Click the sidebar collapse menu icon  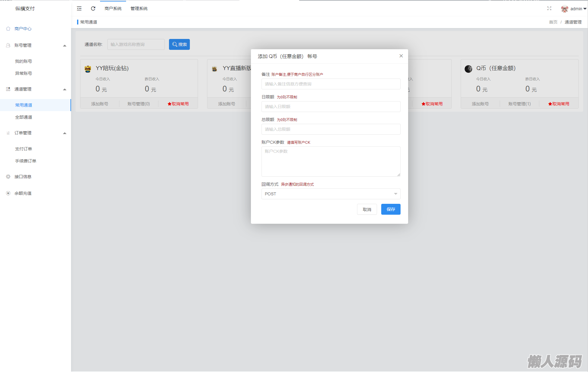pyautogui.click(x=79, y=8)
